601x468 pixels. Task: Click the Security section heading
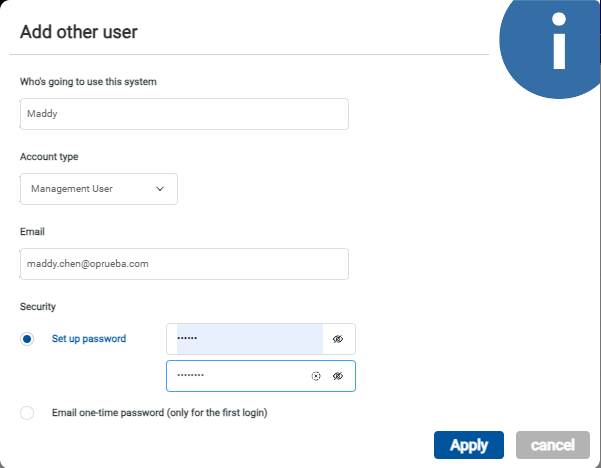click(38, 307)
